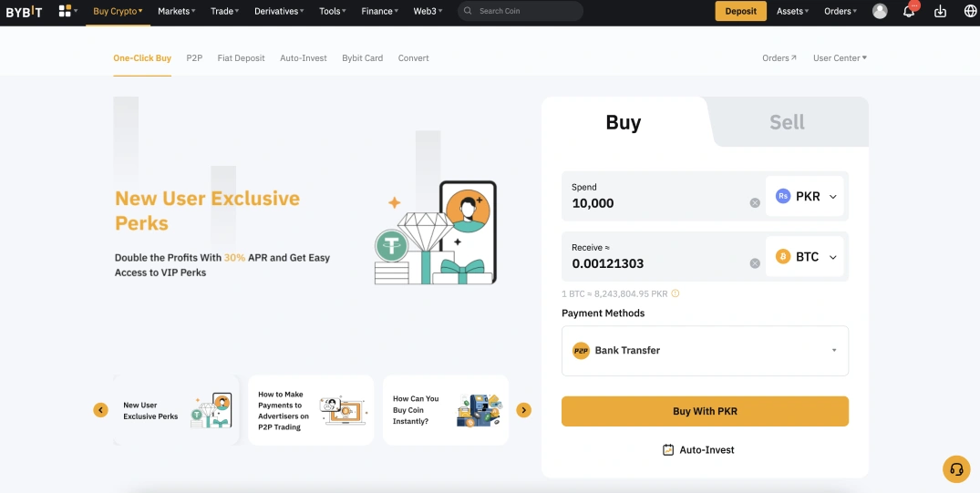
Task: Open the Auto-Invest link below button
Action: click(698, 450)
